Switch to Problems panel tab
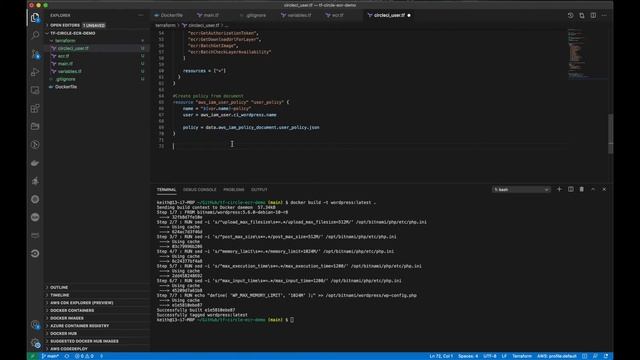 point(233,190)
